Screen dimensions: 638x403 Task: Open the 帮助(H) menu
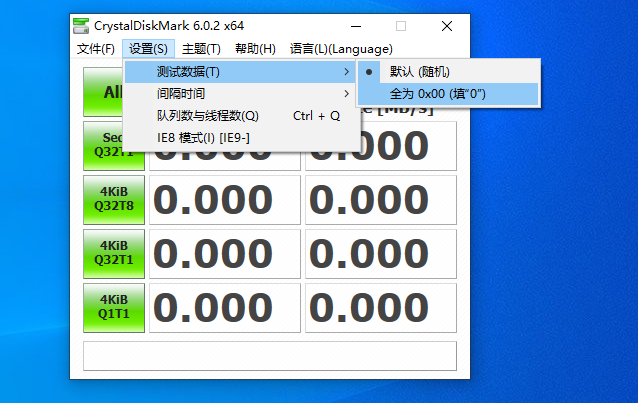coord(255,49)
